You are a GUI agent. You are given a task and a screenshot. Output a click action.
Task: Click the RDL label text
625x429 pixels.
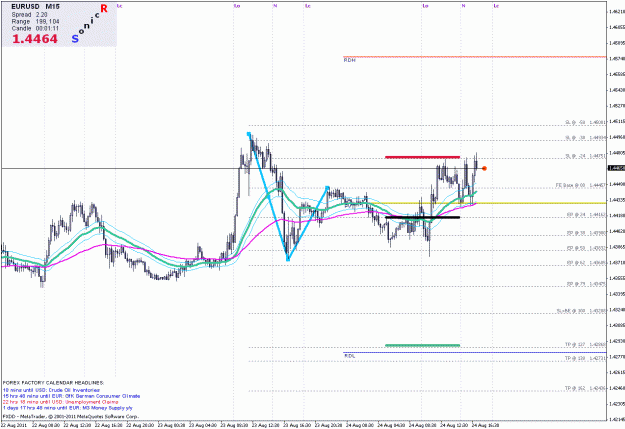pyautogui.click(x=349, y=356)
